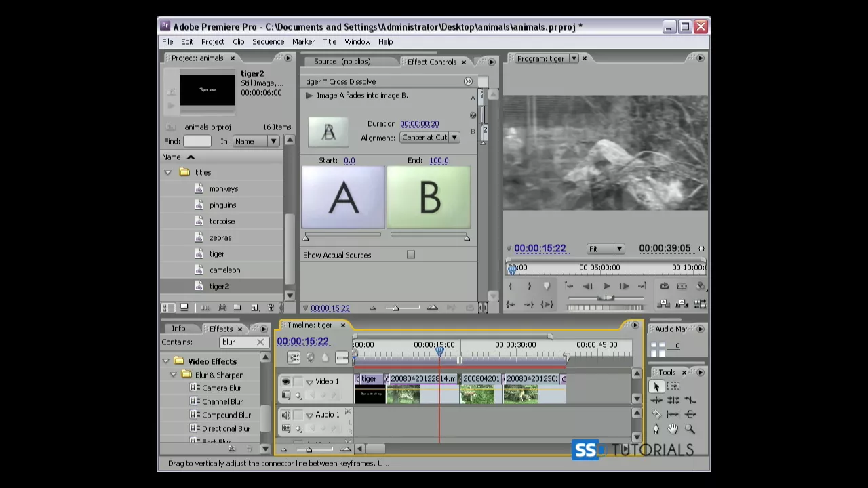868x488 pixels.
Task: Open the File menu
Action: tap(167, 42)
